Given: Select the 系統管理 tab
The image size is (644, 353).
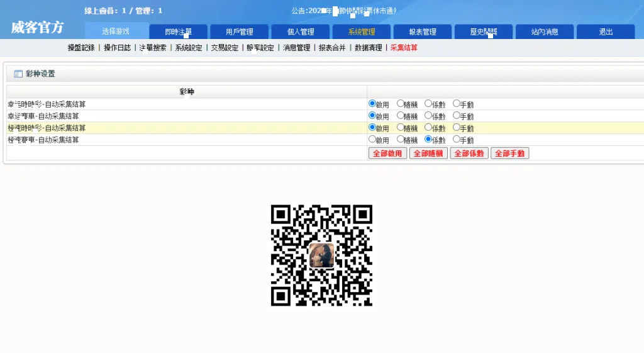Looking at the screenshot, I should pyautogui.click(x=362, y=31).
